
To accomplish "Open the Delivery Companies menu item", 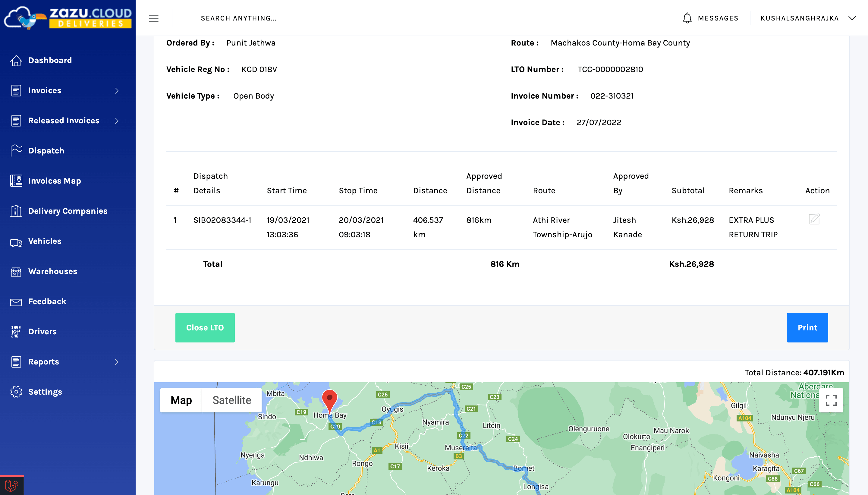I will [x=68, y=211].
